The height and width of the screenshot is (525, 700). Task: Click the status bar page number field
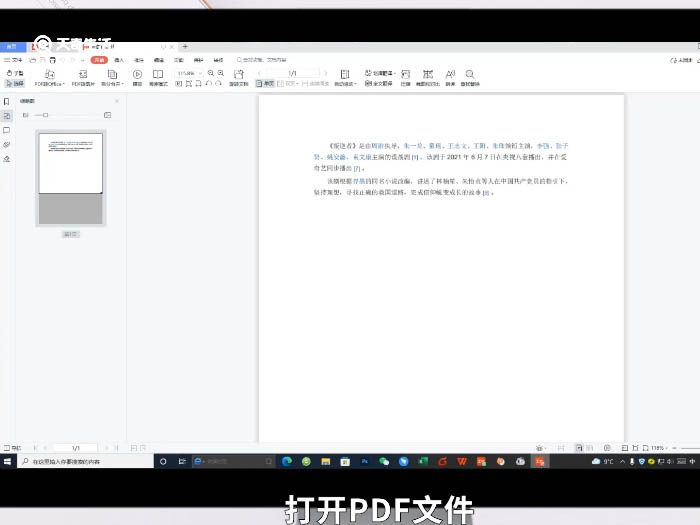click(75, 448)
